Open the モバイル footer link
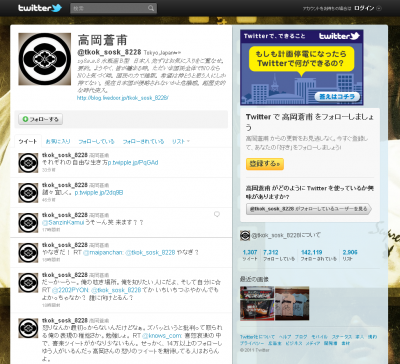400x364 pixels. coord(320,337)
